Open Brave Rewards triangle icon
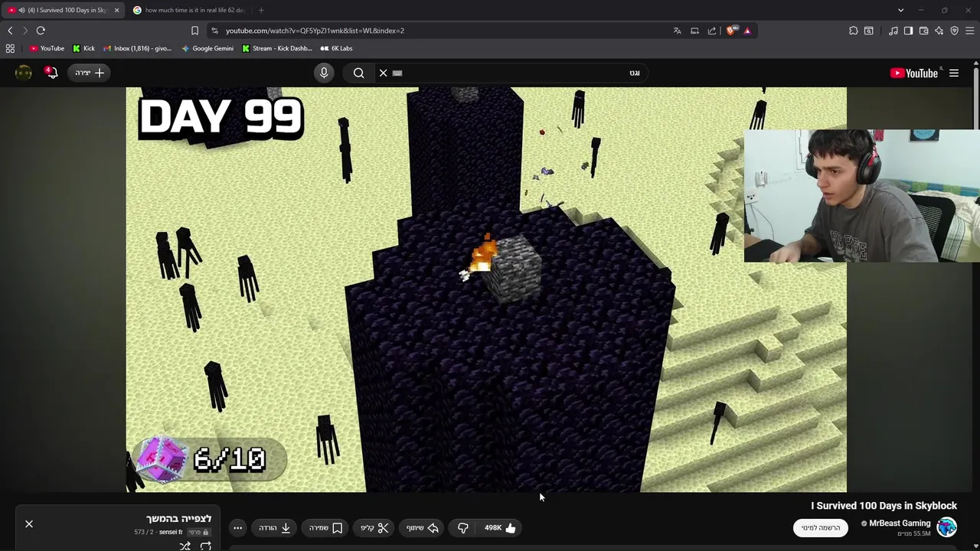This screenshot has width=980, height=551. coord(747,31)
